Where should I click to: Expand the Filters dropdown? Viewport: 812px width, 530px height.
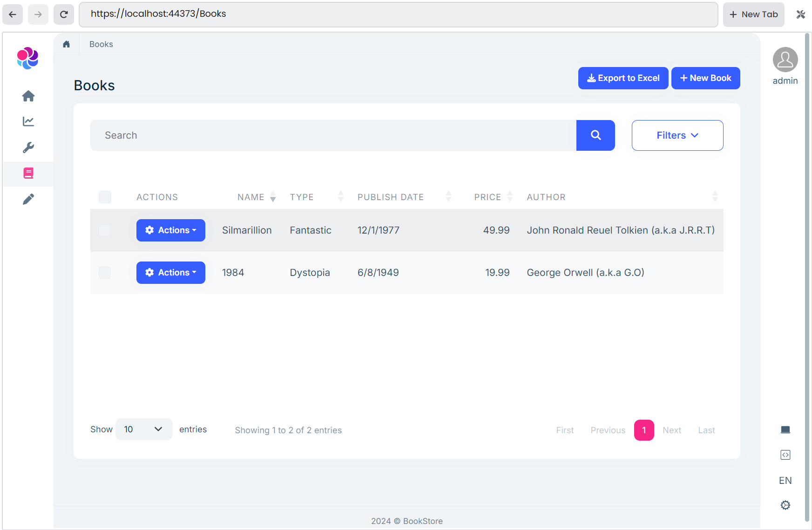(x=677, y=135)
